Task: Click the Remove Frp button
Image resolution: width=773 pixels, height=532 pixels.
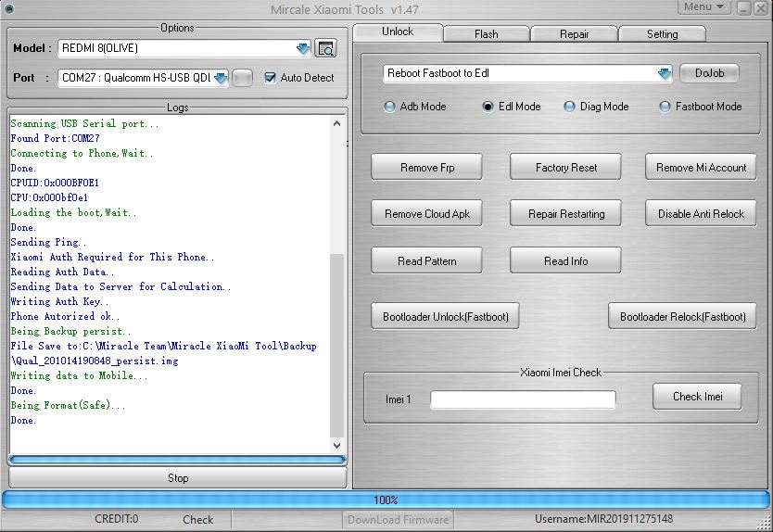Action: (427, 167)
